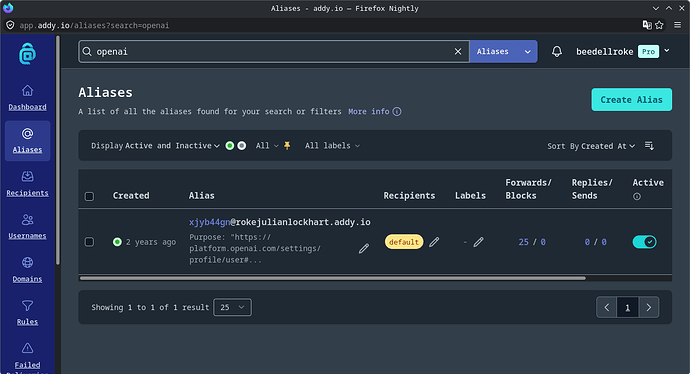This screenshot has height=374, width=690.
Task: Filter by green active status dot
Action: [230, 146]
